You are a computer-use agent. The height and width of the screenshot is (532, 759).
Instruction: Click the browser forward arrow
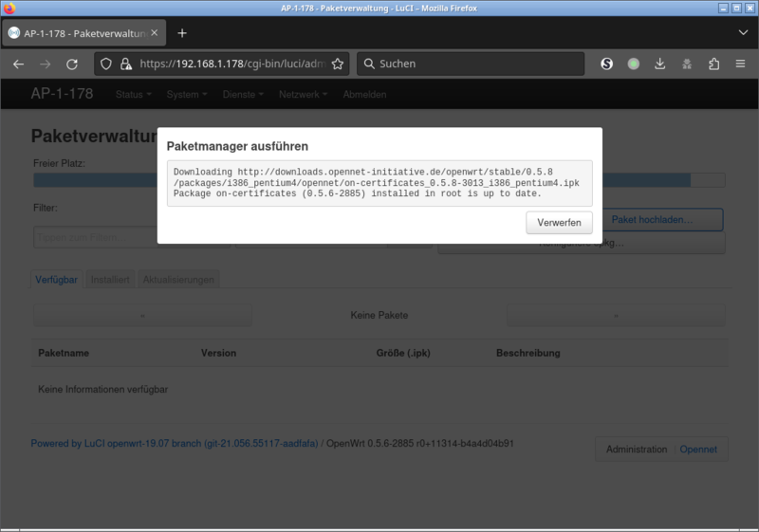pyautogui.click(x=45, y=64)
